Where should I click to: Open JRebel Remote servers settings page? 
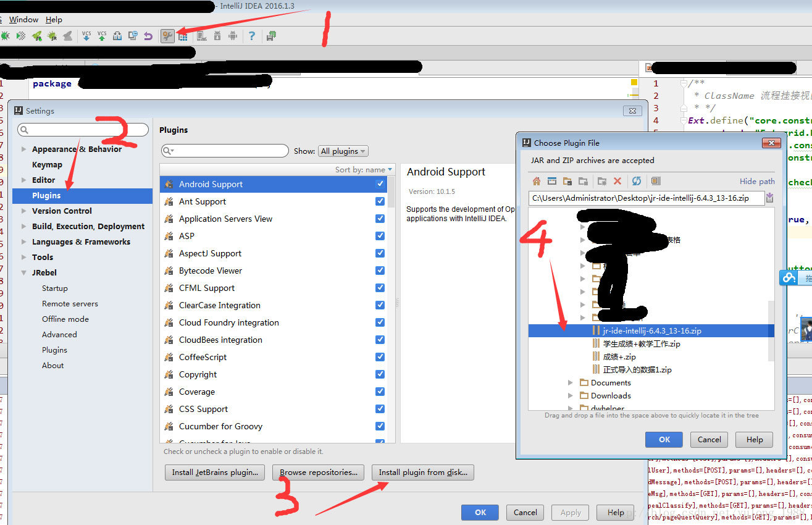[70, 303]
